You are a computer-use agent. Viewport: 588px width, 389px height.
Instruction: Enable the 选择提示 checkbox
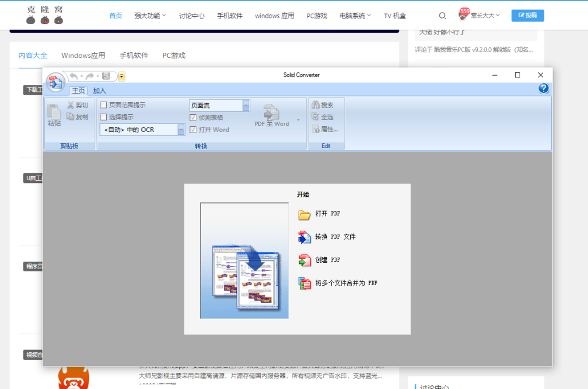(103, 117)
